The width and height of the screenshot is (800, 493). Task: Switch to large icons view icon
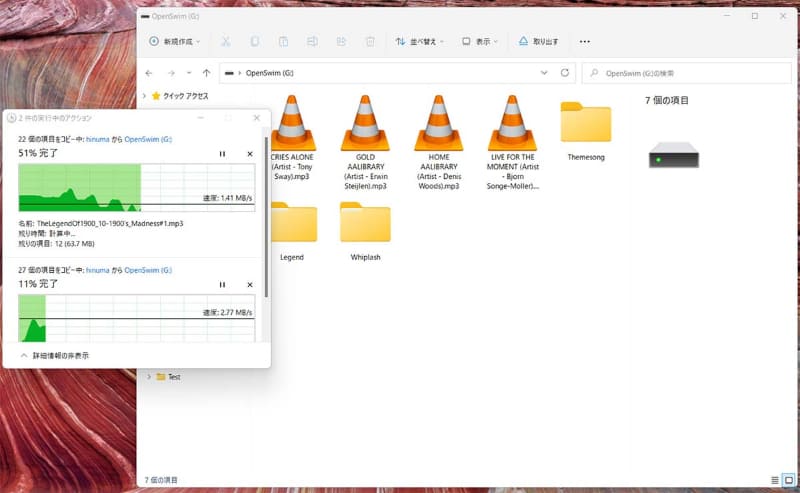789,480
